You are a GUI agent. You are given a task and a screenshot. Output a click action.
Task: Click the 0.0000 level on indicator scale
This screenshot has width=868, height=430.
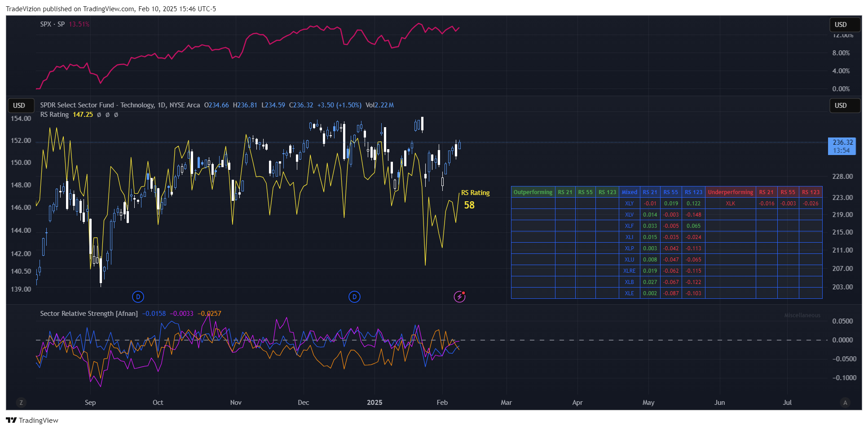[x=842, y=340]
